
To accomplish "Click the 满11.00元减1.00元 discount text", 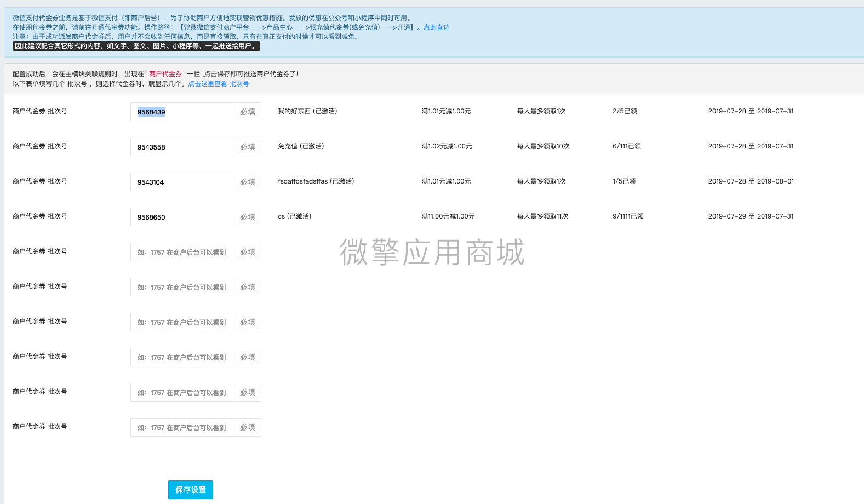I will pyautogui.click(x=448, y=216).
